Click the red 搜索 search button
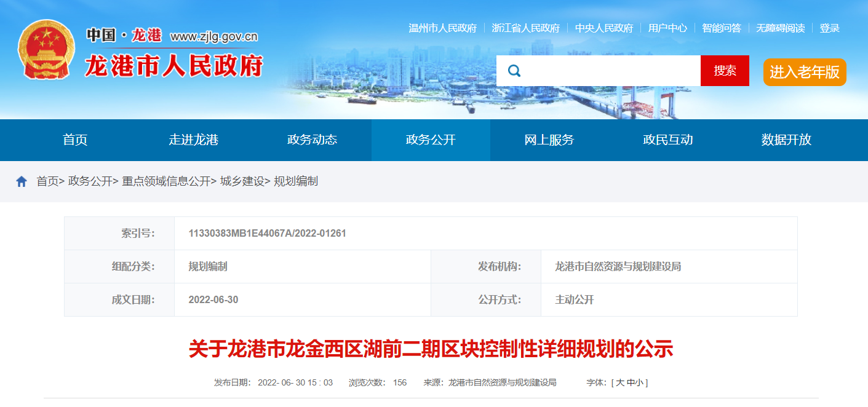Image resolution: width=868 pixels, height=407 pixels. [x=725, y=71]
